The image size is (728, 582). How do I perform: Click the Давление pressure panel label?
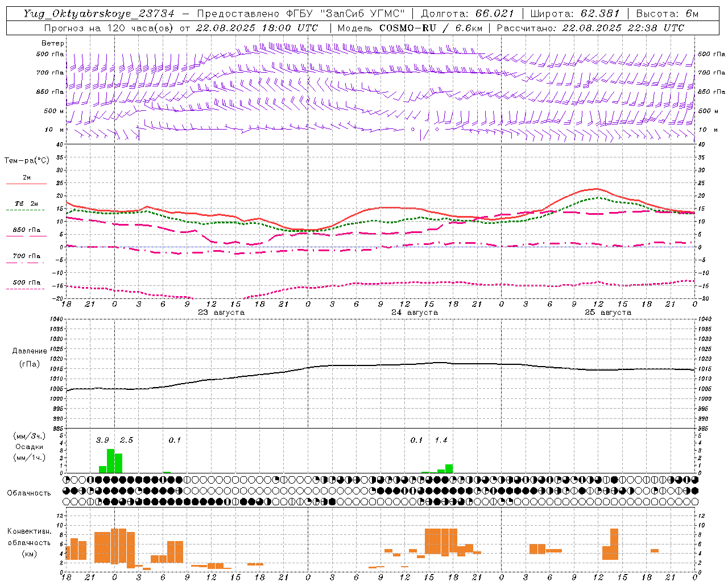(30, 351)
